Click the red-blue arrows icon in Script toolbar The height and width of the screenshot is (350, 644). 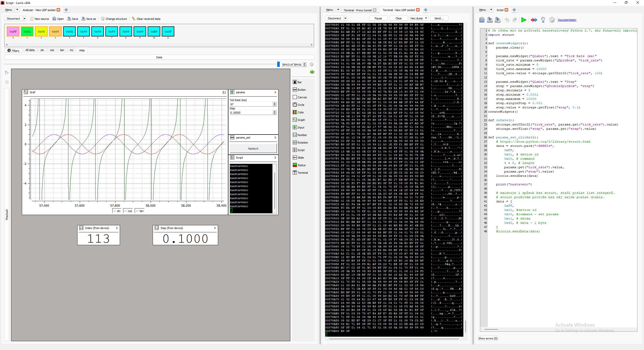coord(534,20)
